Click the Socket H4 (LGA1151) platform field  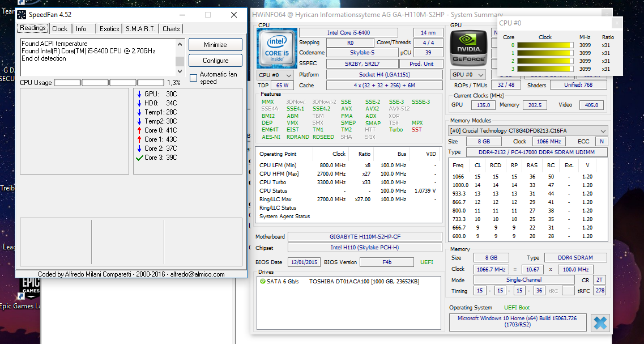(x=385, y=75)
